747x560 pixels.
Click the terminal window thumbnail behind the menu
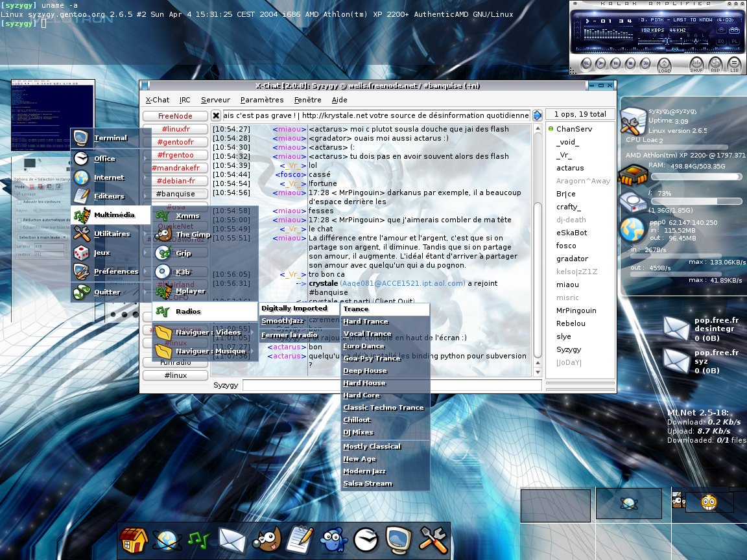pyautogui.click(x=53, y=115)
